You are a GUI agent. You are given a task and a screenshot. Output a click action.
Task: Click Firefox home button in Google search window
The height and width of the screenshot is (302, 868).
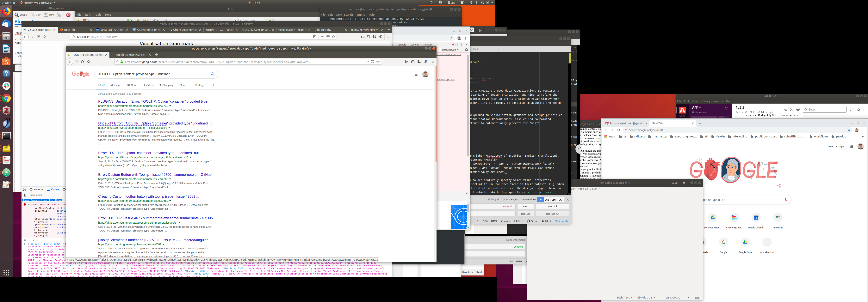89,62
